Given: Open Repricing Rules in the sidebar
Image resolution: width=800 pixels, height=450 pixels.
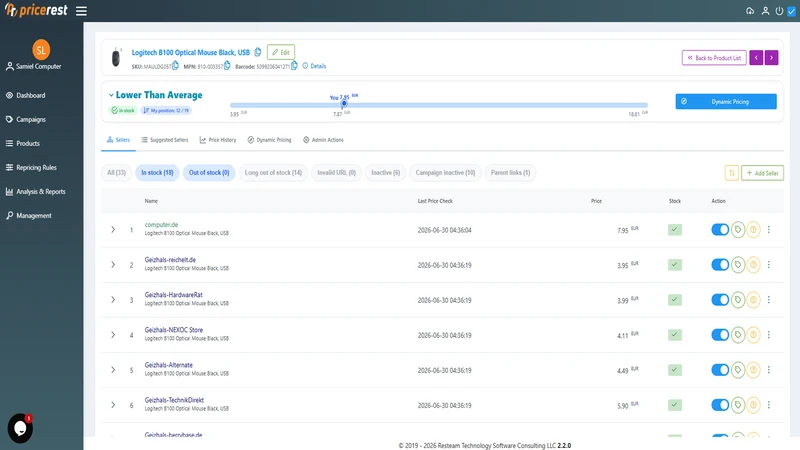Looking at the screenshot, I should coord(36,167).
